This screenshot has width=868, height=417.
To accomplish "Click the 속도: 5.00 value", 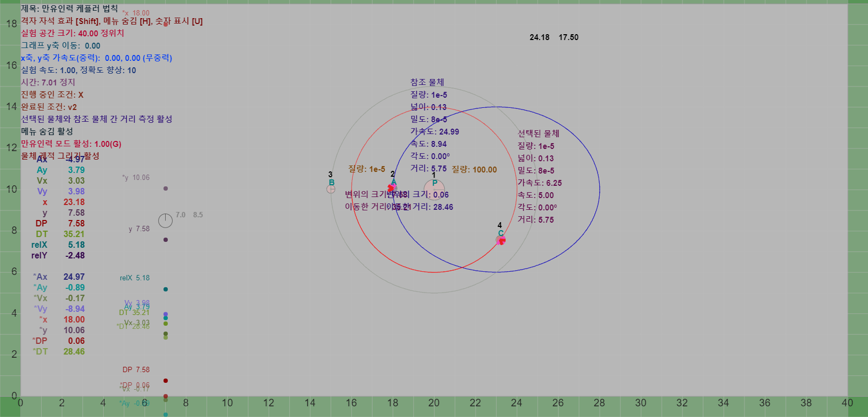I will 535,195.
